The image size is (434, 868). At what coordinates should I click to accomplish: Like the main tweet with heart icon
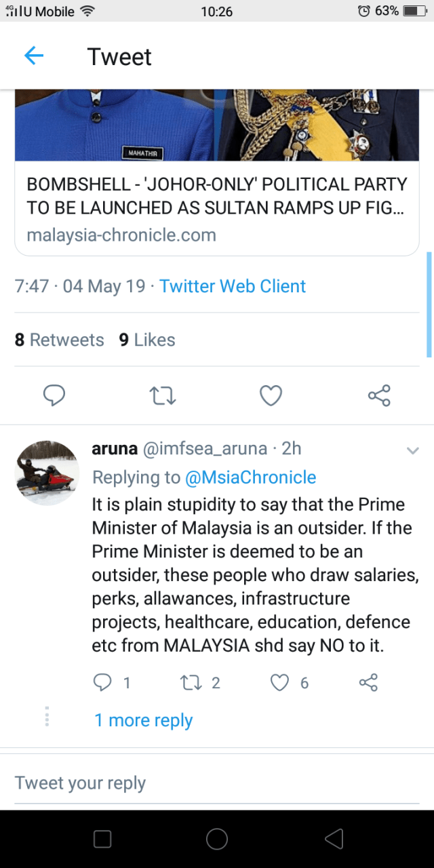point(271,395)
